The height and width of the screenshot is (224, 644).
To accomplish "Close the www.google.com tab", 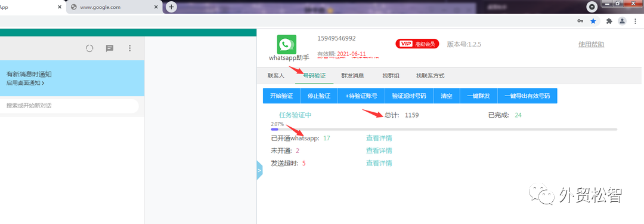I will pos(156,7).
